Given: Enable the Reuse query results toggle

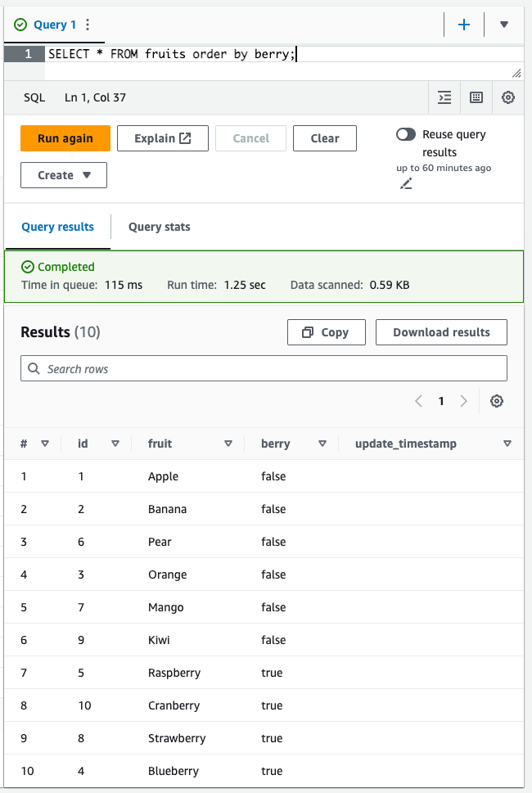Looking at the screenshot, I should pos(406,134).
